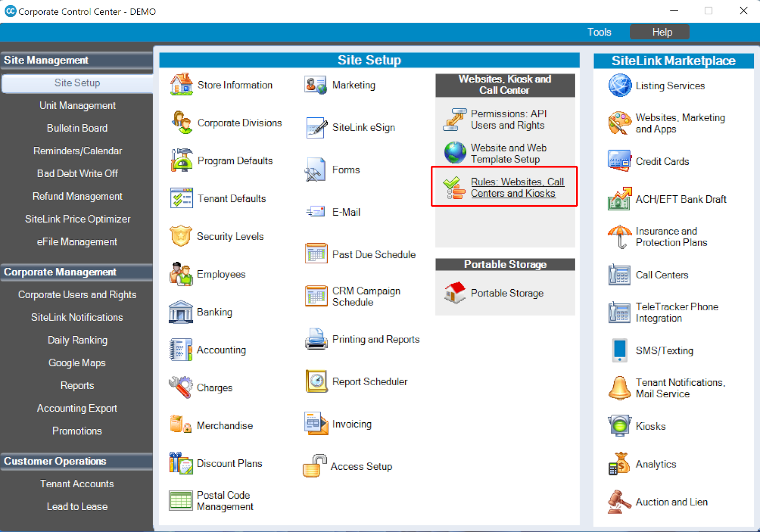The width and height of the screenshot is (760, 532).
Task: Go to Refund Management
Action: 77,197
